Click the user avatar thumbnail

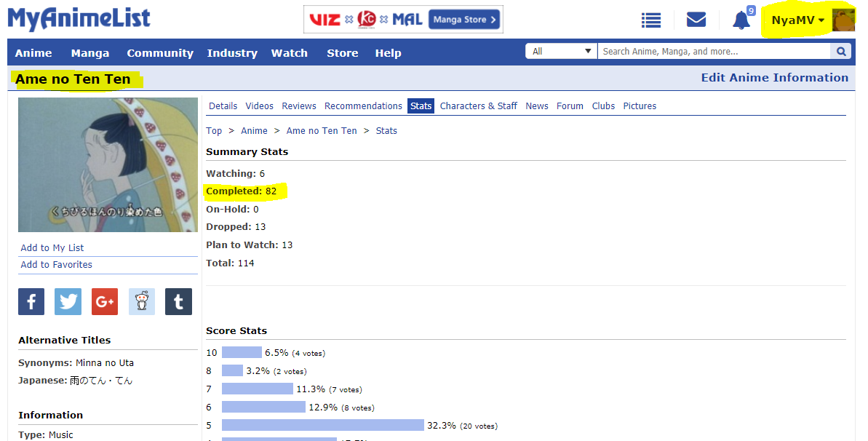point(844,20)
